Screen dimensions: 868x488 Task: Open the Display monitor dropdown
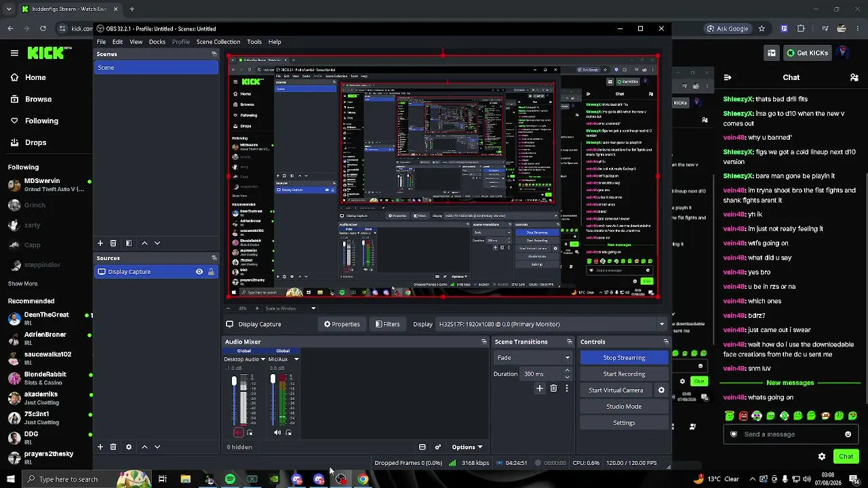(552, 324)
